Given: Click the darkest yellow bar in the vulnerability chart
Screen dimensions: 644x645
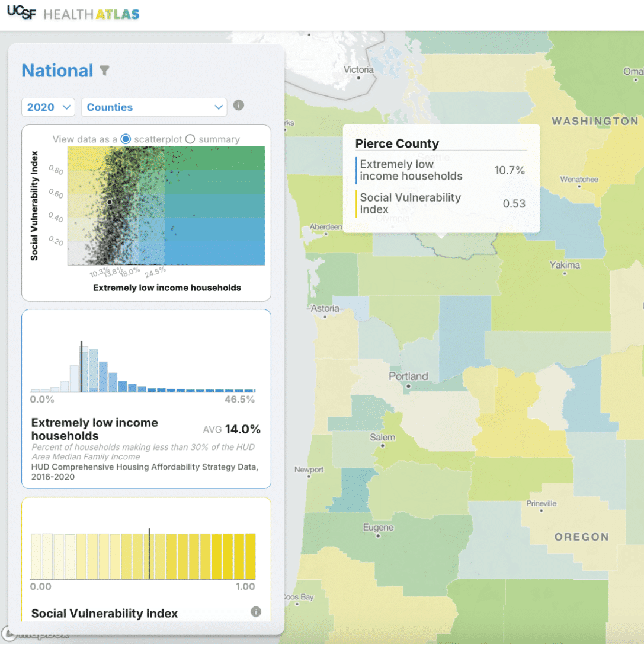Looking at the screenshot, I should pos(250,556).
